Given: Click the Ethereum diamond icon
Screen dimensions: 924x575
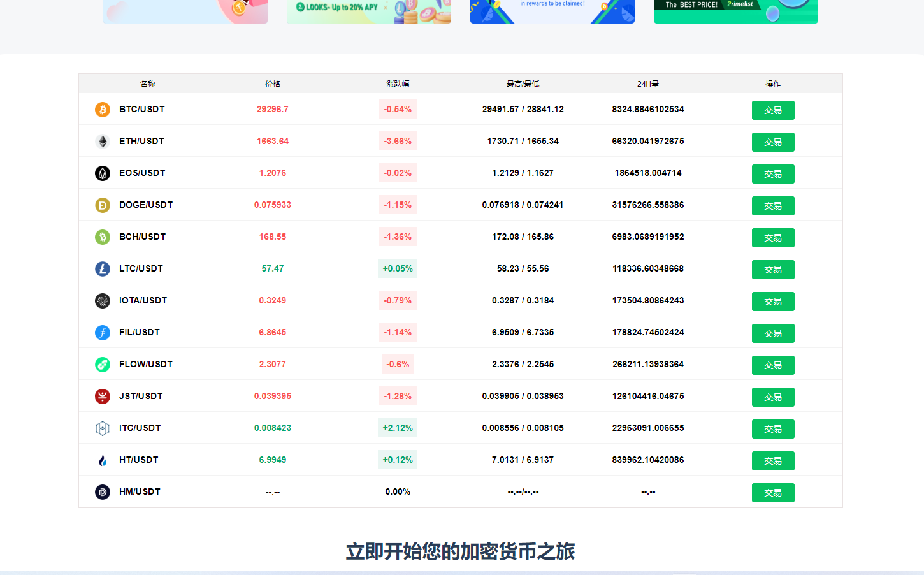Looking at the screenshot, I should pos(103,142).
